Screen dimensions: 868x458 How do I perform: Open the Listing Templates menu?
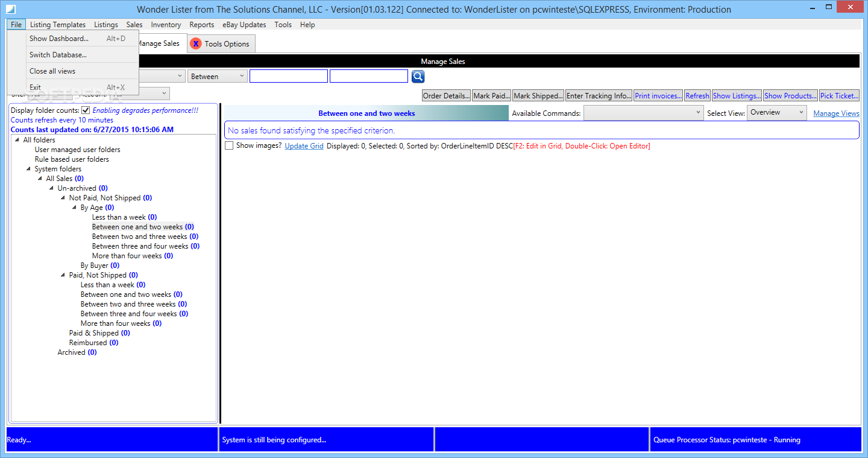(x=58, y=25)
